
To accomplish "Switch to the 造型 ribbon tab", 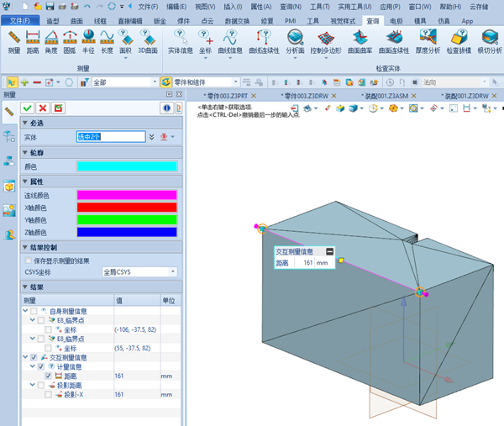I will [53, 21].
